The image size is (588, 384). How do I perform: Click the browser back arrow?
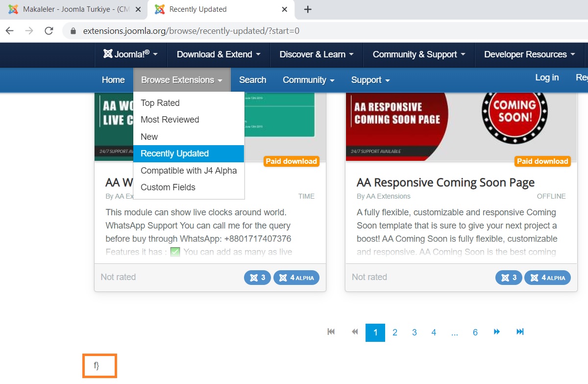pos(10,31)
